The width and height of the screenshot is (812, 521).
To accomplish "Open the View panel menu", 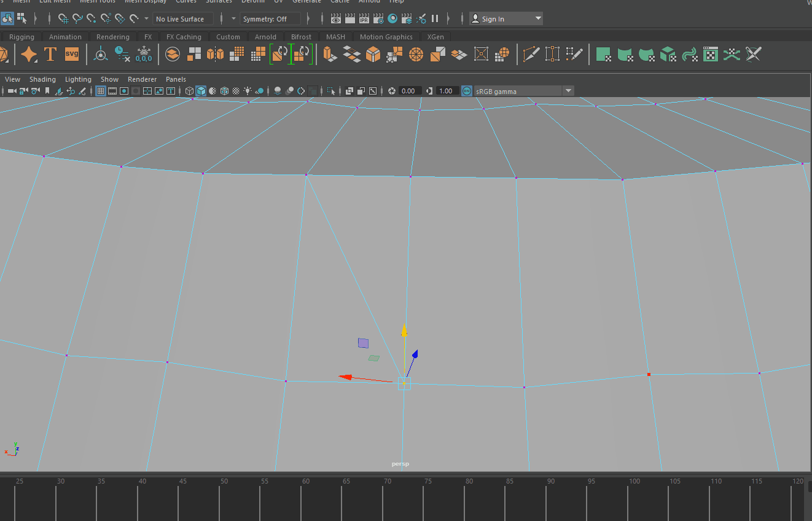I will 13,79.
